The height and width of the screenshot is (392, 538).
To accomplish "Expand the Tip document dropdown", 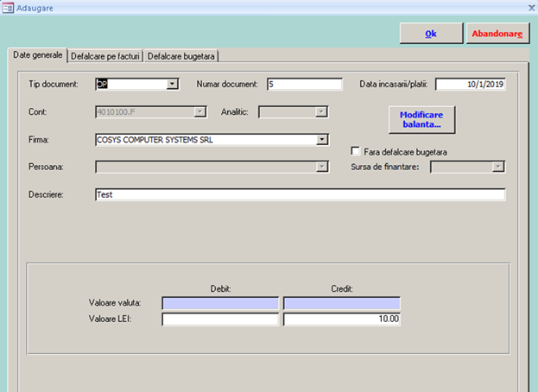I will (x=172, y=84).
